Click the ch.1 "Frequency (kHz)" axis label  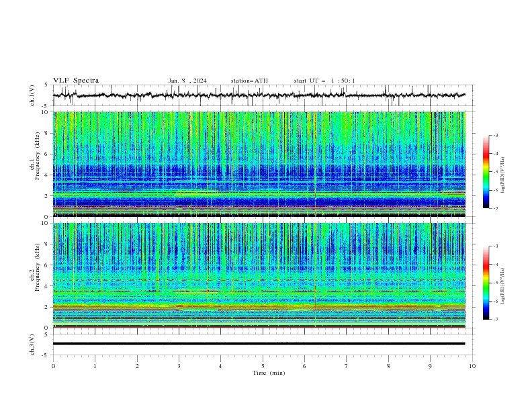[37, 156]
